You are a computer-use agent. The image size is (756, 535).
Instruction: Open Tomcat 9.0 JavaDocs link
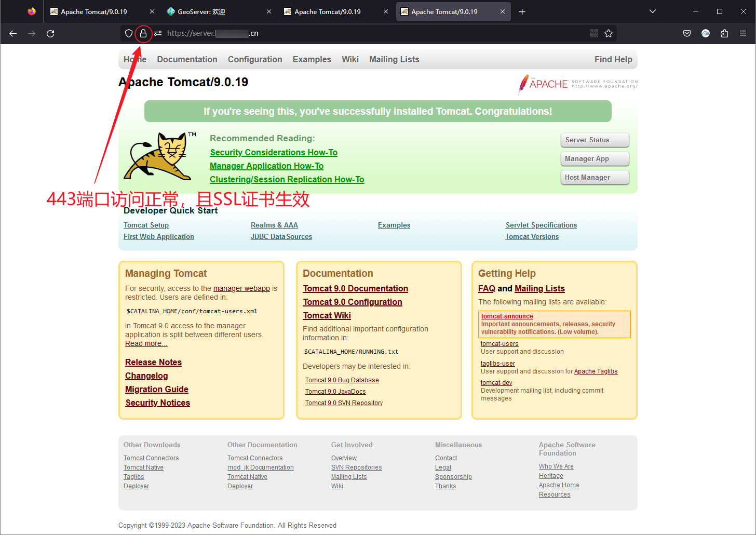tap(335, 392)
